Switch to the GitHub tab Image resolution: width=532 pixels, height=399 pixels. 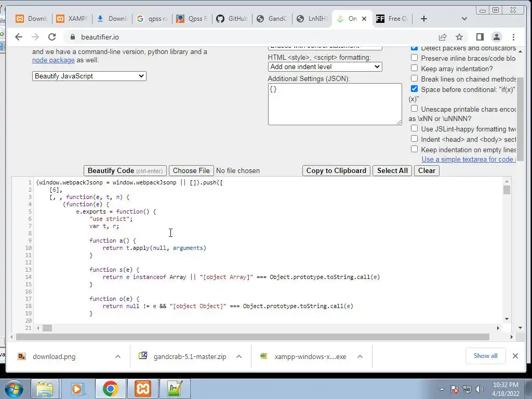232,19
